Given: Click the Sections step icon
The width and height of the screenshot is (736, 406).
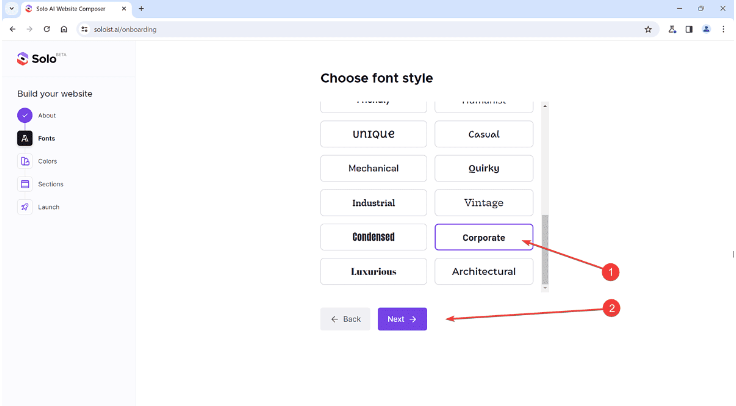Looking at the screenshot, I should pyautogui.click(x=25, y=184).
